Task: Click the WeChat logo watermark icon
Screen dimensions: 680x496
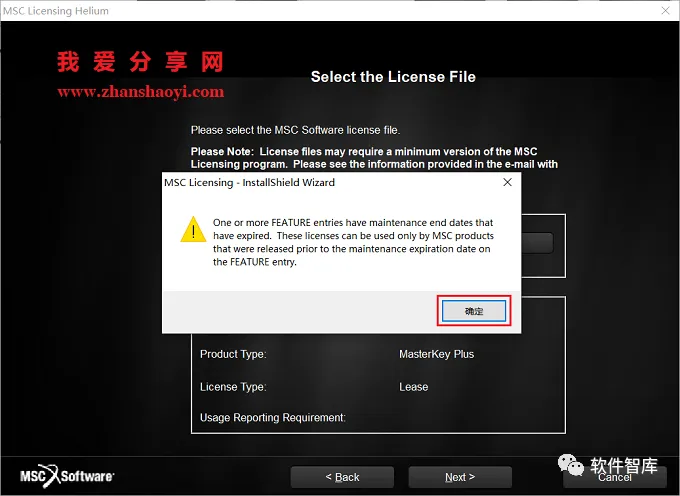Action: (571, 465)
